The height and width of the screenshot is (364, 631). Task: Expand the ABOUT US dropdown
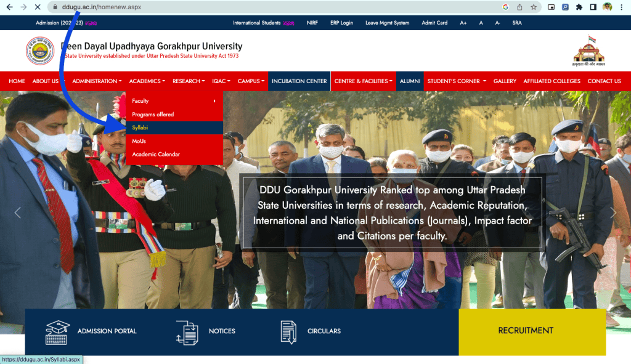tap(48, 81)
